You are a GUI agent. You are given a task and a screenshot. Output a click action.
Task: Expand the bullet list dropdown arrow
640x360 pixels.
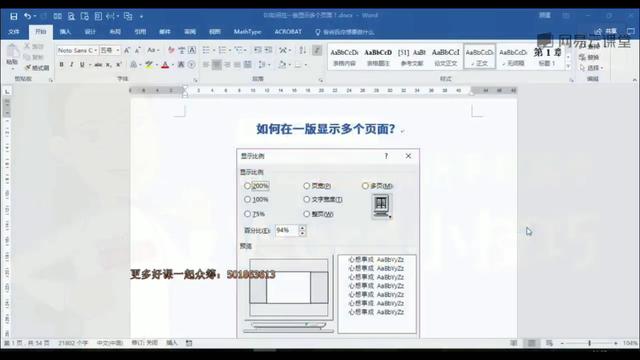coord(214,50)
